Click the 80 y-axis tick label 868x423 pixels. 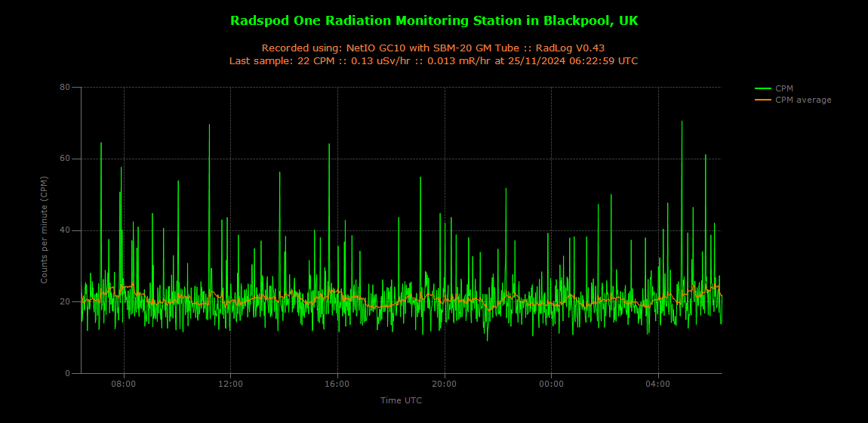66,87
